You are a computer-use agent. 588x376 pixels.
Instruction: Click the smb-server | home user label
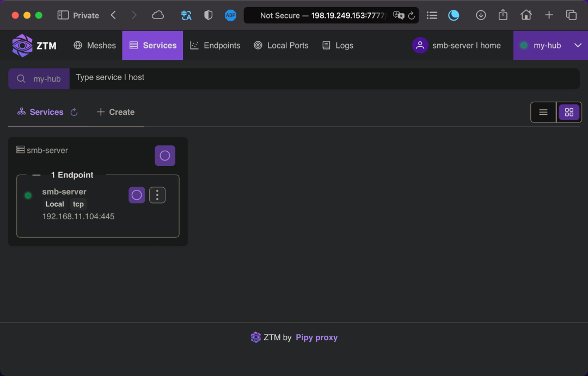pyautogui.click(x=467, y=45)
